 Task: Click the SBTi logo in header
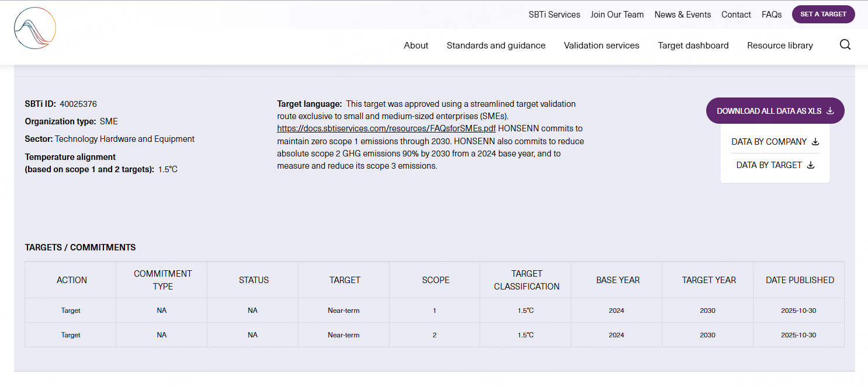point(35,28)
